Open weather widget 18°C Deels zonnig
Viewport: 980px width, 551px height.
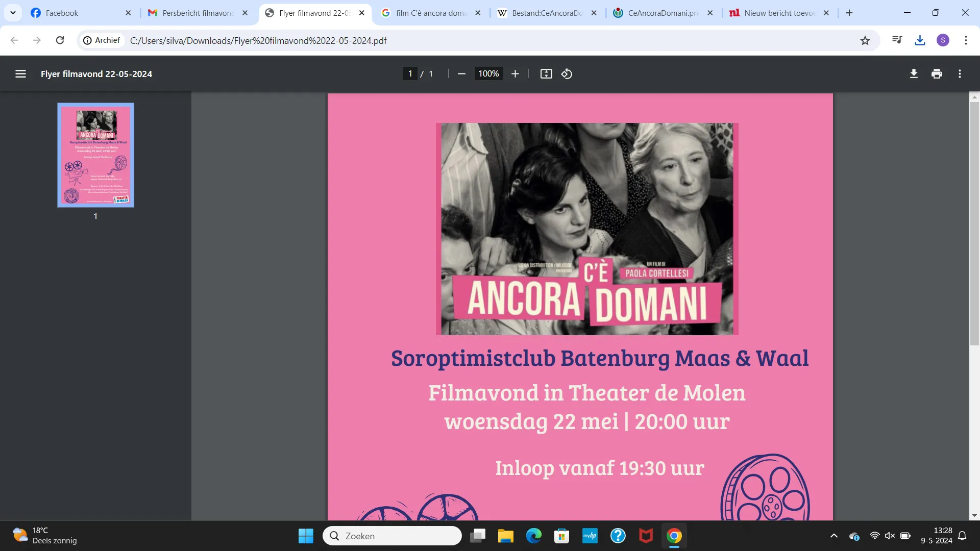coord(45,536)
